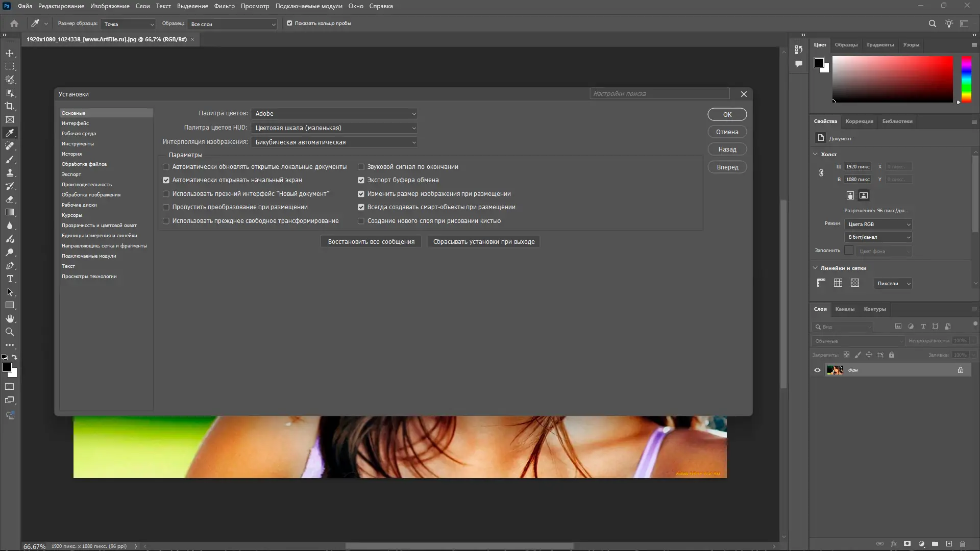Click the lock icon on Фон layer
The width and height of the screenshot is (980, 551).
(x=960, y=370)
